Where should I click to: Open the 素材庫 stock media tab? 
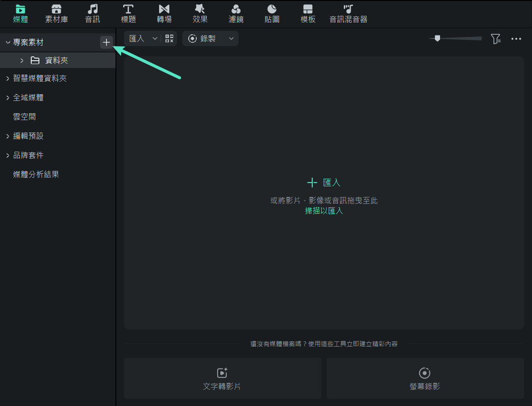[56, 14]
